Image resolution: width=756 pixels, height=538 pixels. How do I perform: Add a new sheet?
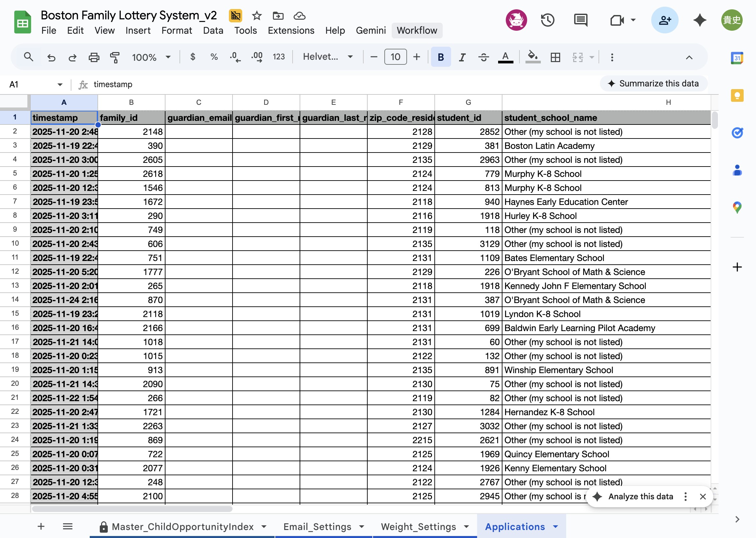[41, 527]
